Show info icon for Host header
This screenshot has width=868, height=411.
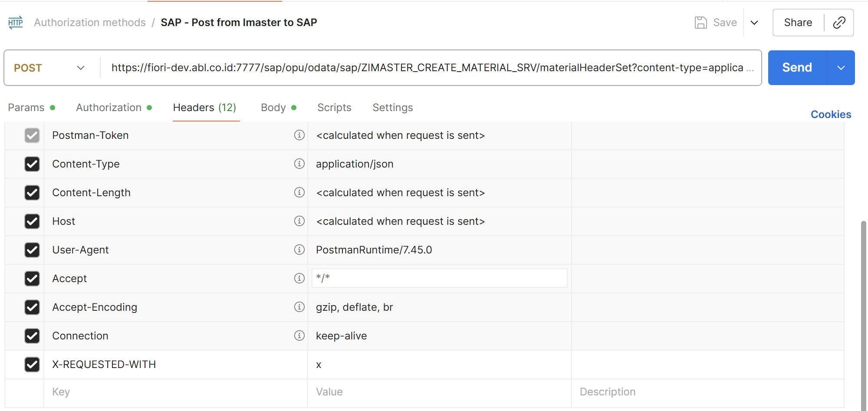[299, 221]
